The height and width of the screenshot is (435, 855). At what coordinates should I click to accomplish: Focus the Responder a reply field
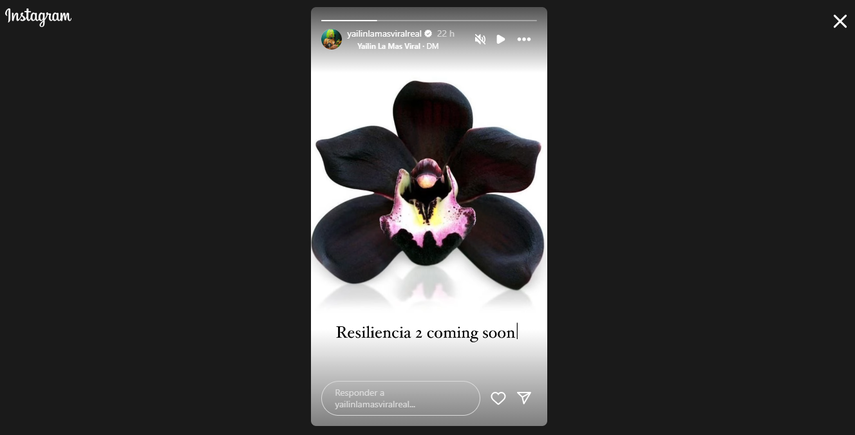click(x=400, y=398)
